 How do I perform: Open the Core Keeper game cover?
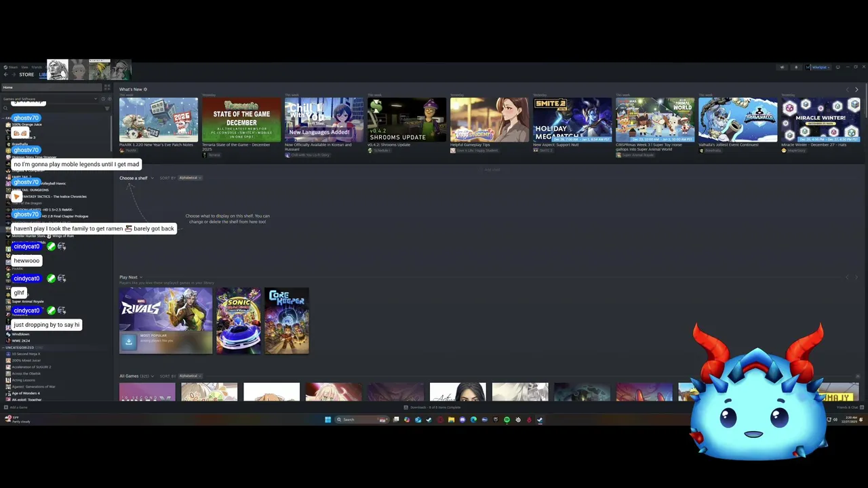click(287, 321)
